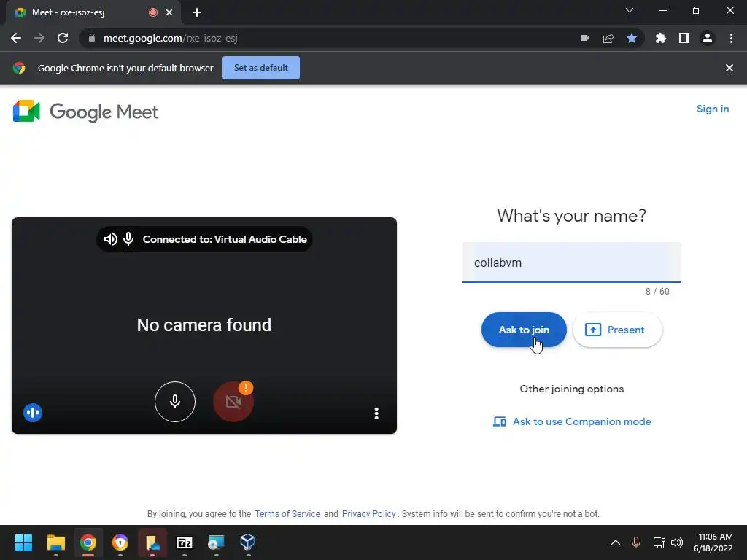Click the Sign in link
The width and height of the screenshot is (747, 560).
click(712, 109)
